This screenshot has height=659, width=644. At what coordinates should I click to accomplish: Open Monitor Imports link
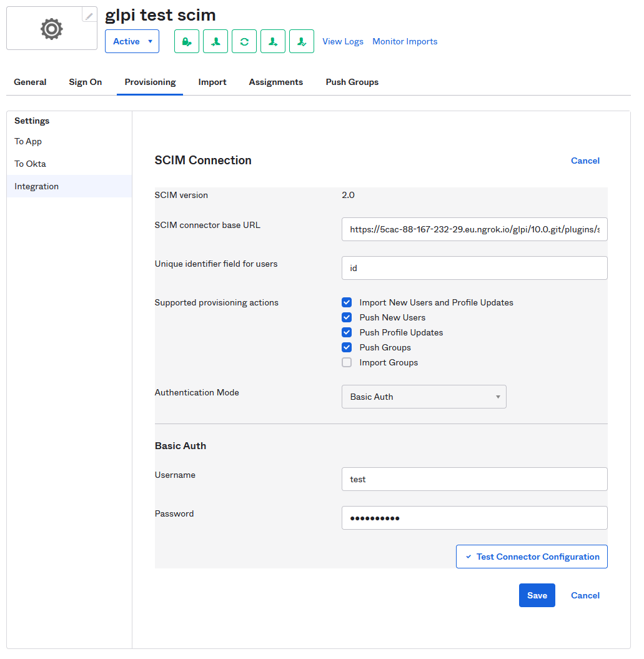(405, 41)
